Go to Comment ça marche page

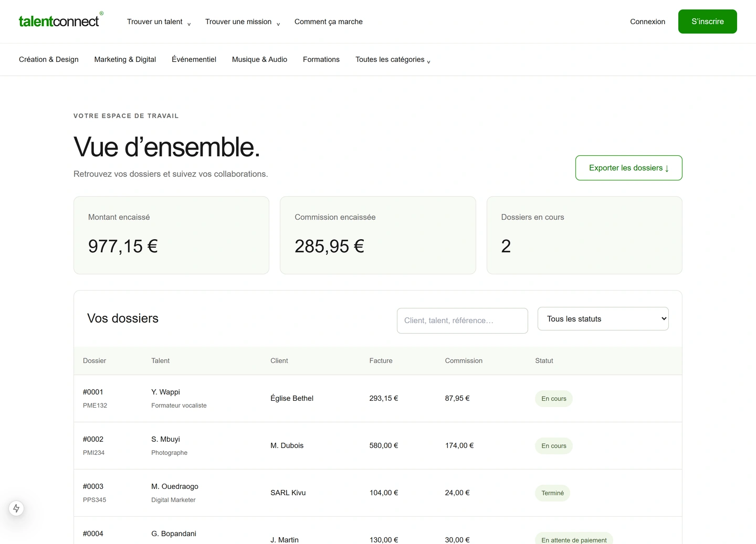click(x=329, y=22)
